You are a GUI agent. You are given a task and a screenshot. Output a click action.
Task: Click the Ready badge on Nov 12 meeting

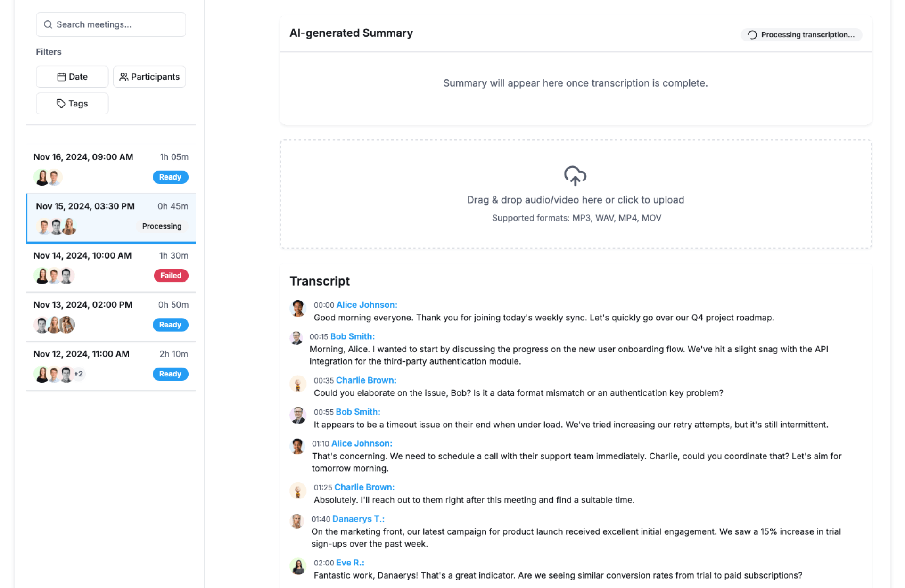coord(170,374)
